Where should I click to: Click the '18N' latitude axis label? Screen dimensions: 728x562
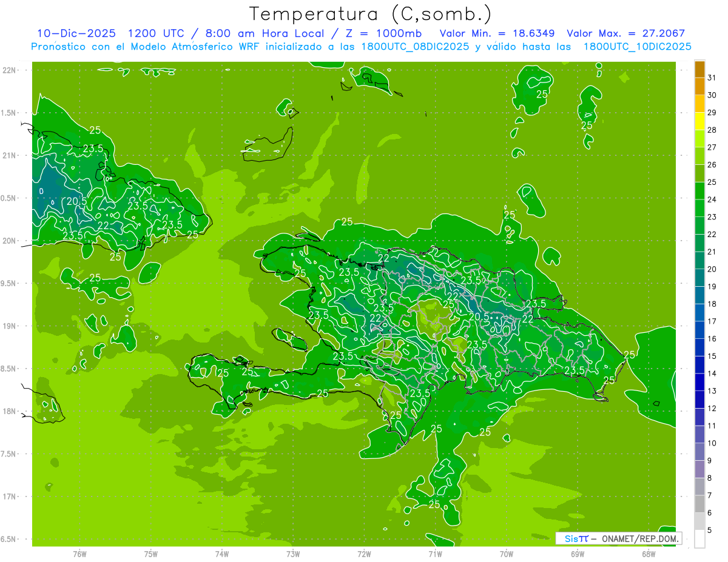coord(9,411)
